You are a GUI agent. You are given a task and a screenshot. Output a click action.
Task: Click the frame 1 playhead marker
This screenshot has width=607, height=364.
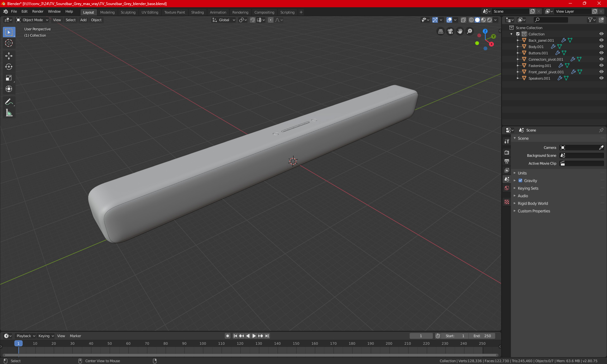[18, 343]
